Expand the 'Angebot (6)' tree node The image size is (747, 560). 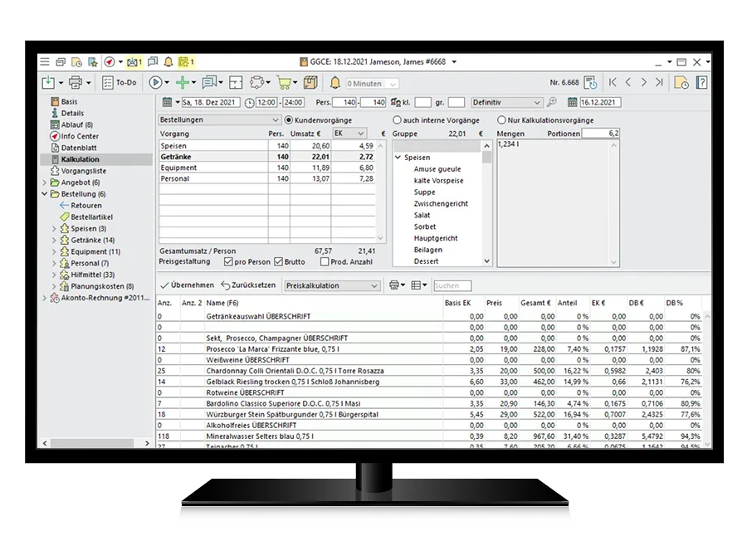45,183
